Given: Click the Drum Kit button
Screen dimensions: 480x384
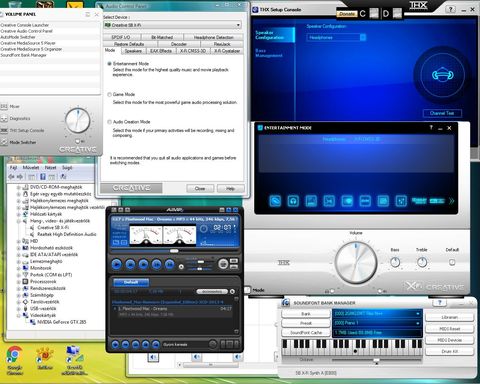Looking at the screenshot, I should click(x=449, y=351).
